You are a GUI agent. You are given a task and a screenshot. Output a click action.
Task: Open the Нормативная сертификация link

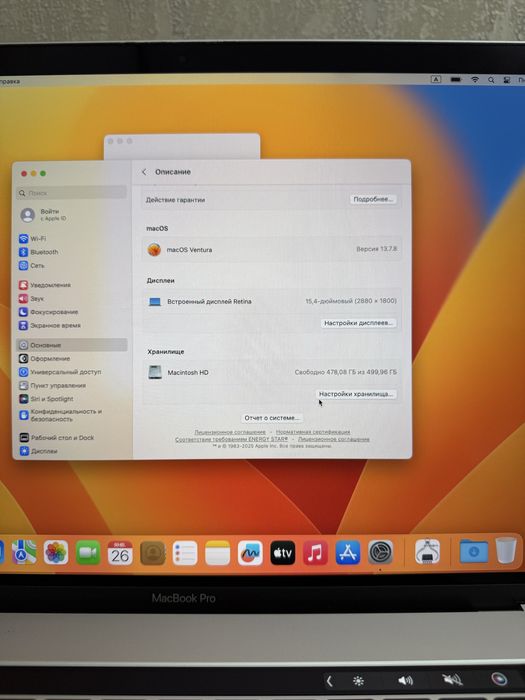coord(313,432)
